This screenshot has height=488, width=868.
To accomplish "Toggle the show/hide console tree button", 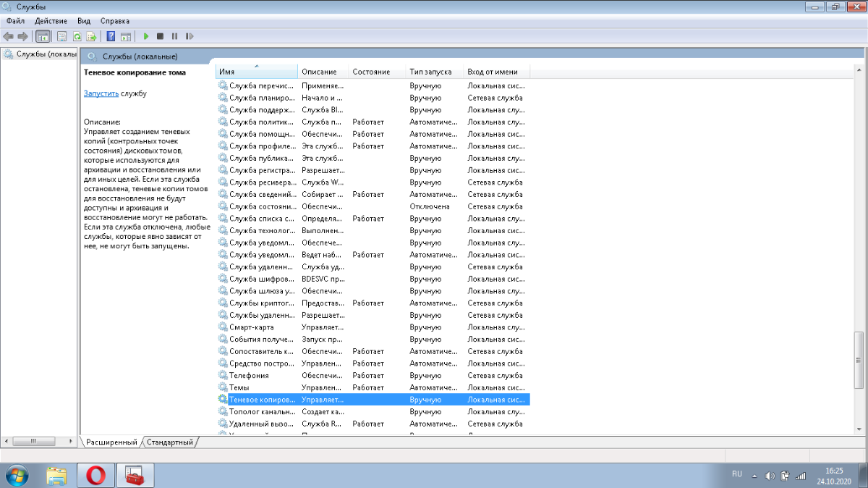I will pos(43,36).
